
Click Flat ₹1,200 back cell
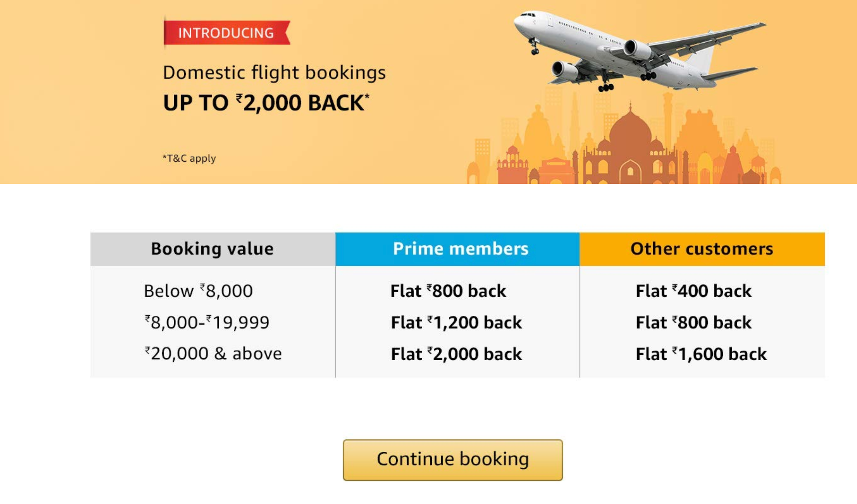click(x=456, y=322)
